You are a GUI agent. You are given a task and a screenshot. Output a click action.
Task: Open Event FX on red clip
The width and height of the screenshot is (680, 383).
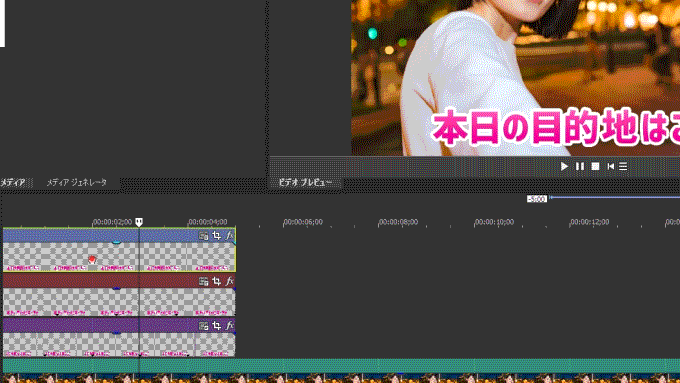(229, 282)
